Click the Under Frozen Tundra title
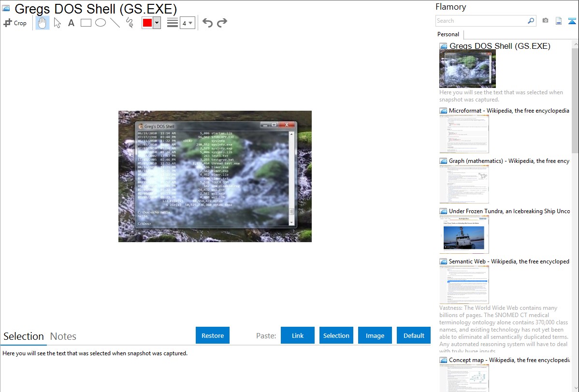 coord(509,211)
